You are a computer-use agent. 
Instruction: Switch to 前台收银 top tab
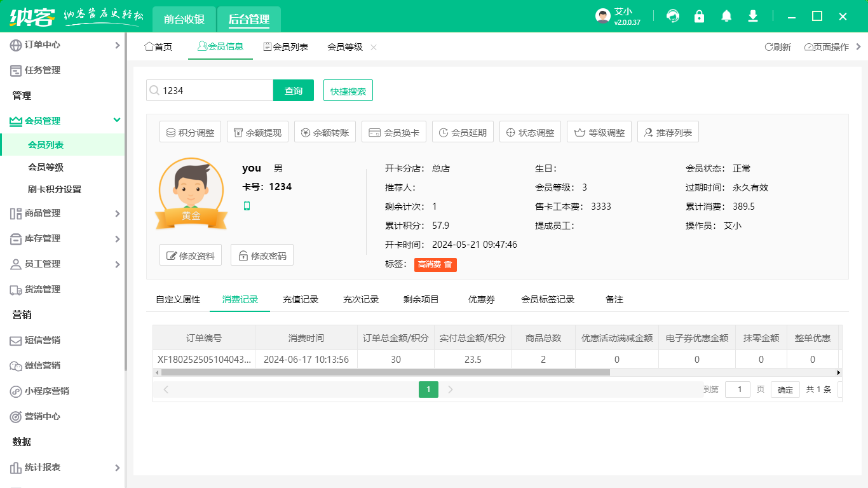click(184, 19)
